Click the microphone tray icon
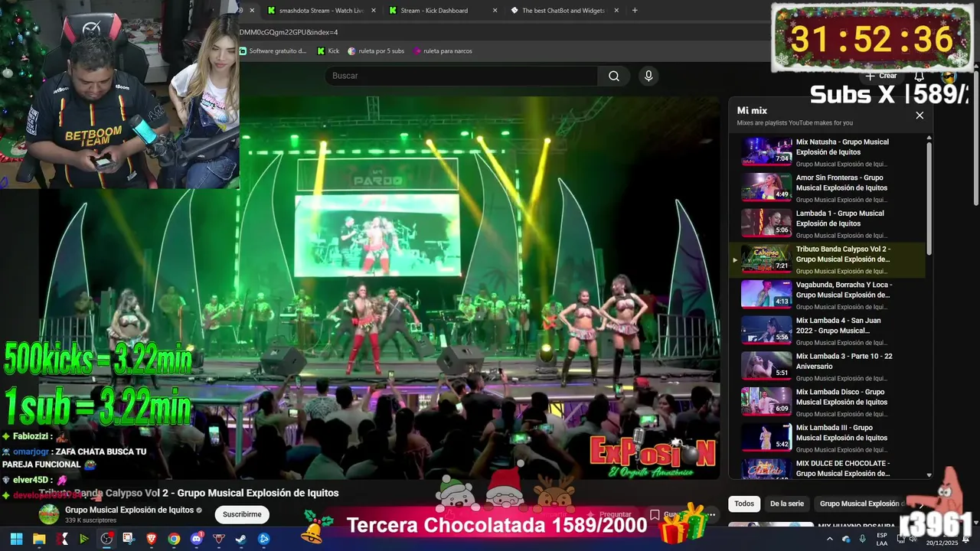 point(863,539)
